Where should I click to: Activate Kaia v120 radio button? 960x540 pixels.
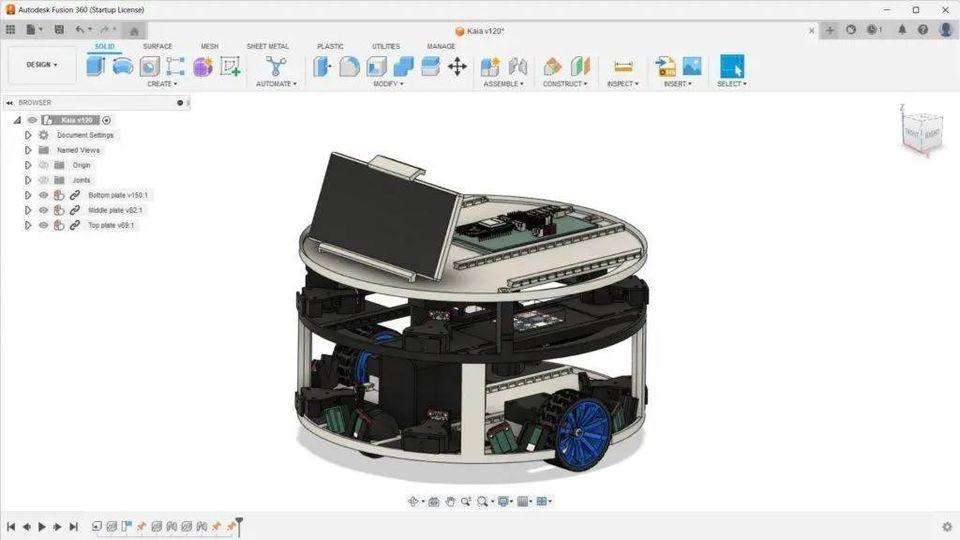(107, 121)
